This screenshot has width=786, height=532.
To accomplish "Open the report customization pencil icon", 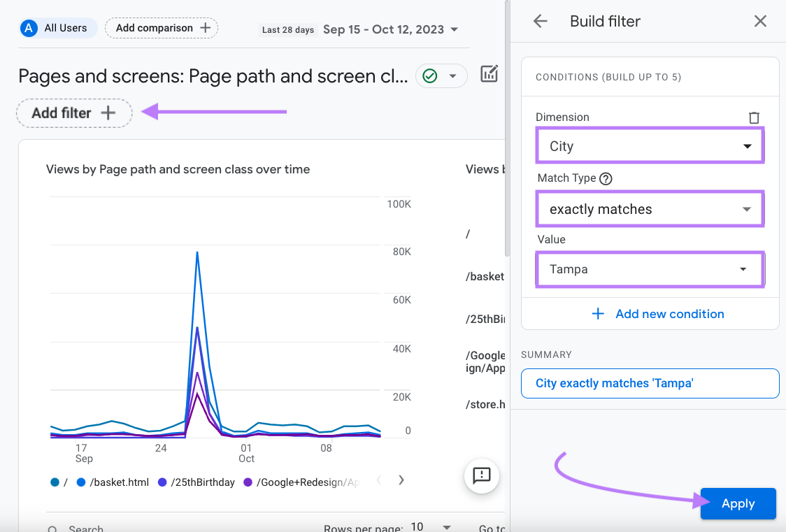I will pos(489,73).
